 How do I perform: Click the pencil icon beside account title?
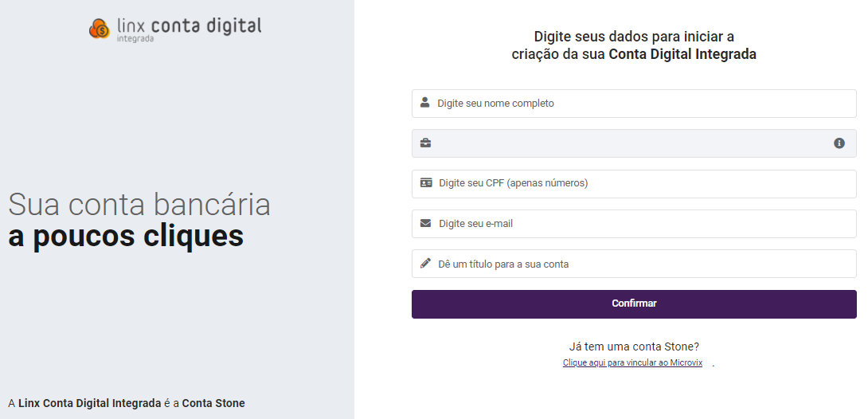(x=425, y=264)
